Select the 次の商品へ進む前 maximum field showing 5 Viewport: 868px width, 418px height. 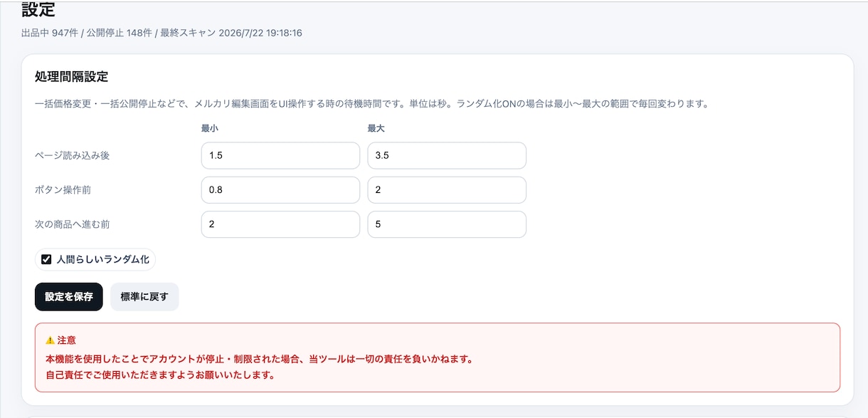coord(447,224)
